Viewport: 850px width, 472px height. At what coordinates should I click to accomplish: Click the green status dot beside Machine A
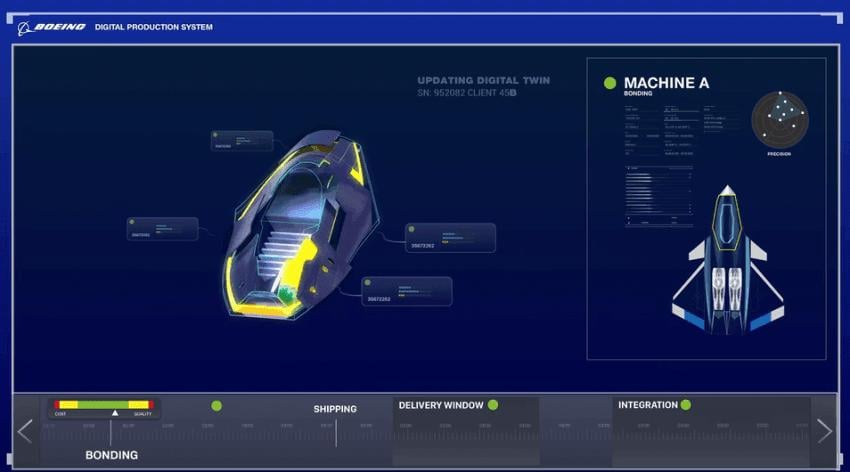pos(610,83)
